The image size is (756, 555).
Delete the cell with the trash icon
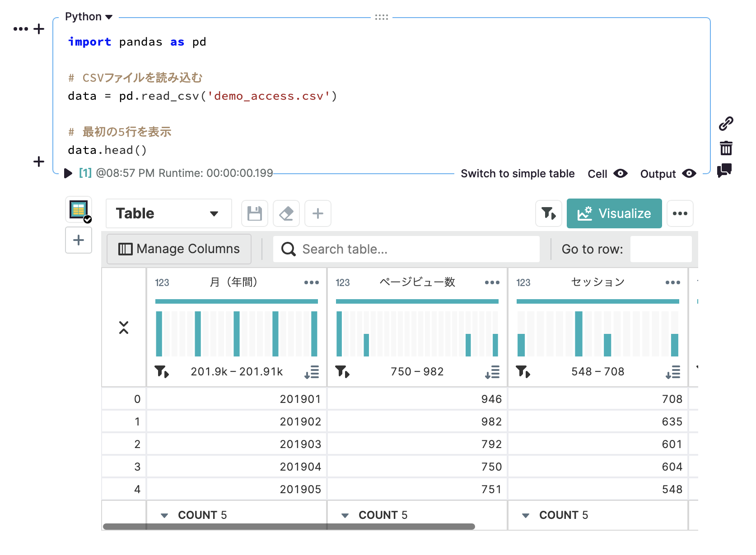pos(727,147)
